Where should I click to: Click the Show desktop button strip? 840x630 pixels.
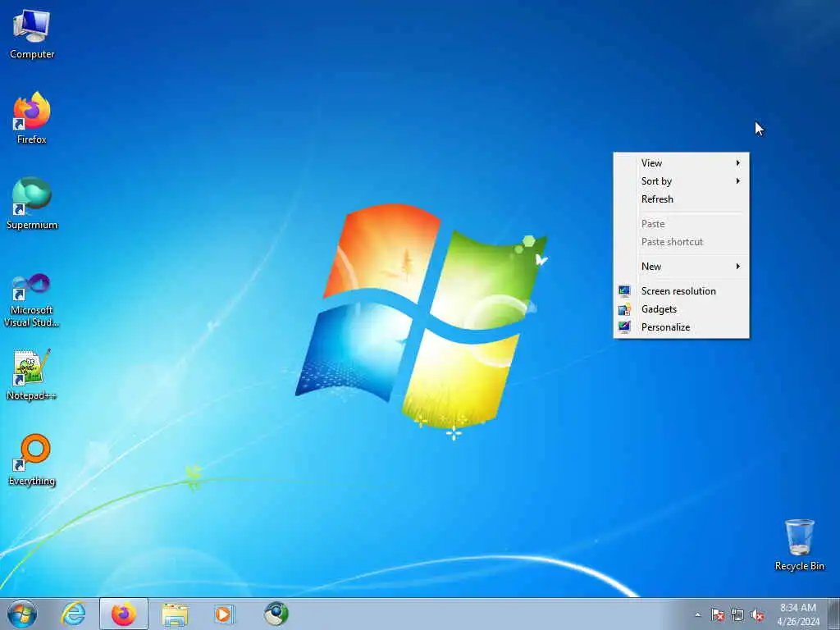coord(834,614)
